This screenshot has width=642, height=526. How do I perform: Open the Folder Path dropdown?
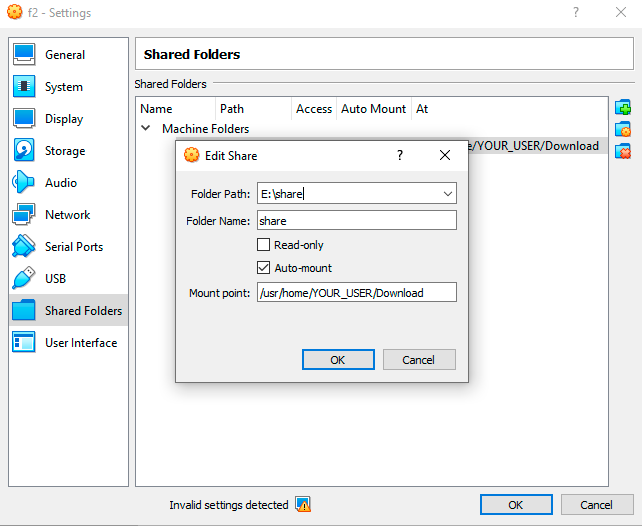coord(447,194)
